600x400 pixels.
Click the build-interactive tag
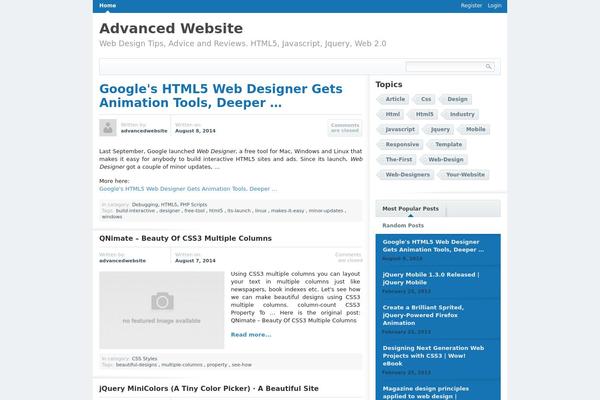pyautogui.click(x=135, y=211)
